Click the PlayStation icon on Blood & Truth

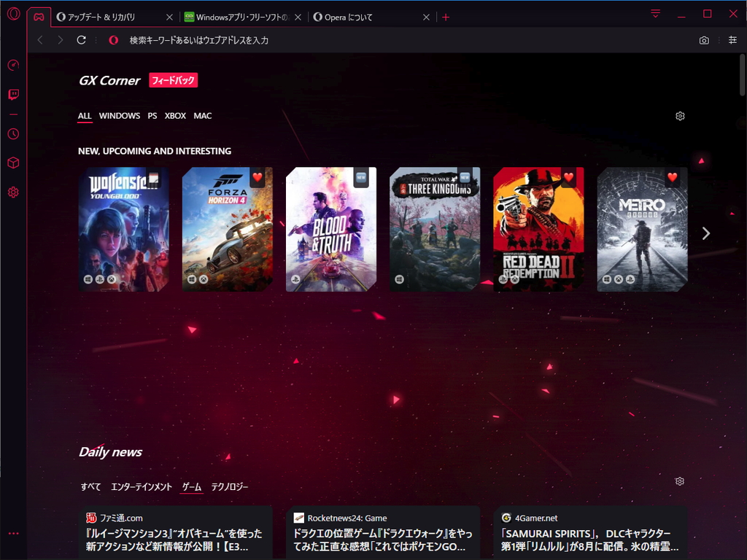tap(295, 279)
